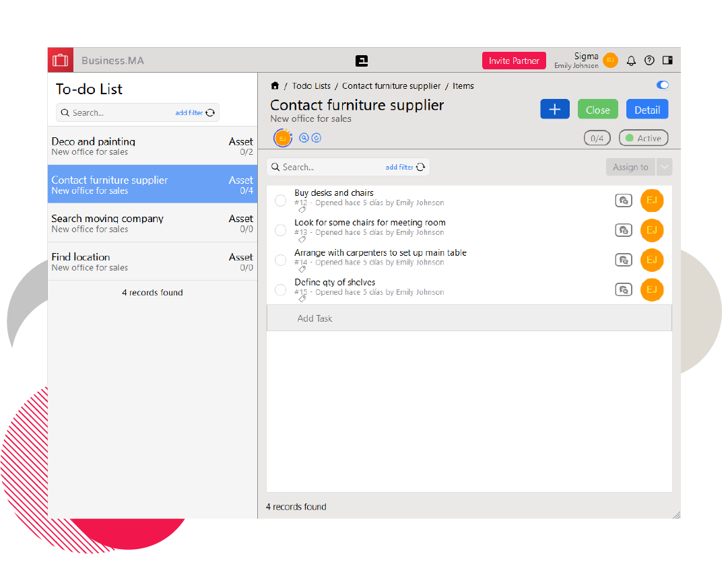Mark Buy desks and chairs as done
The height and width of the screenshot is (566, 728).
281,201
